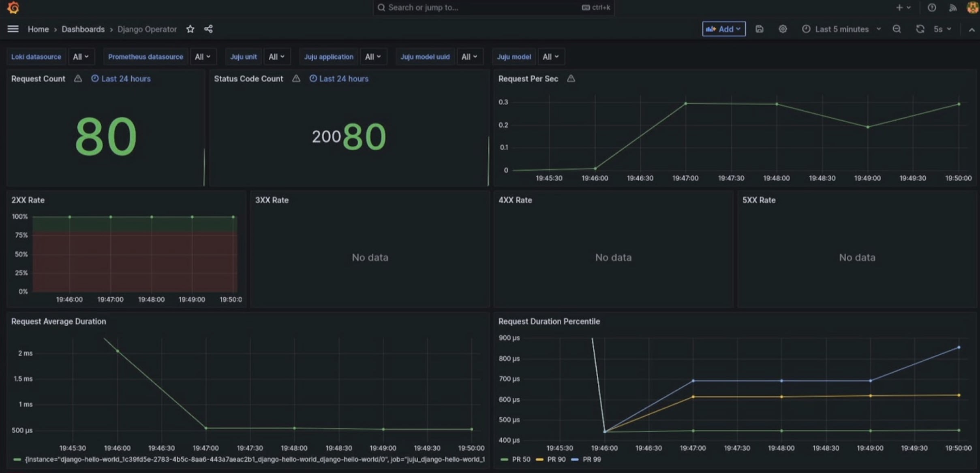Open dashboard settings gear
This screenshot has width=980, height=473.
click(x=783, y=29)
